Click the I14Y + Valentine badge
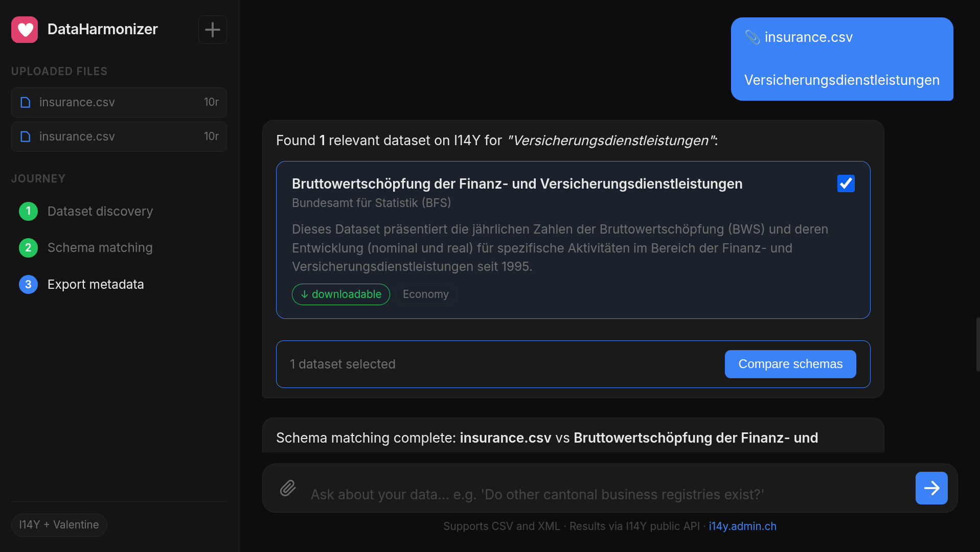 (x=59, y=525)
